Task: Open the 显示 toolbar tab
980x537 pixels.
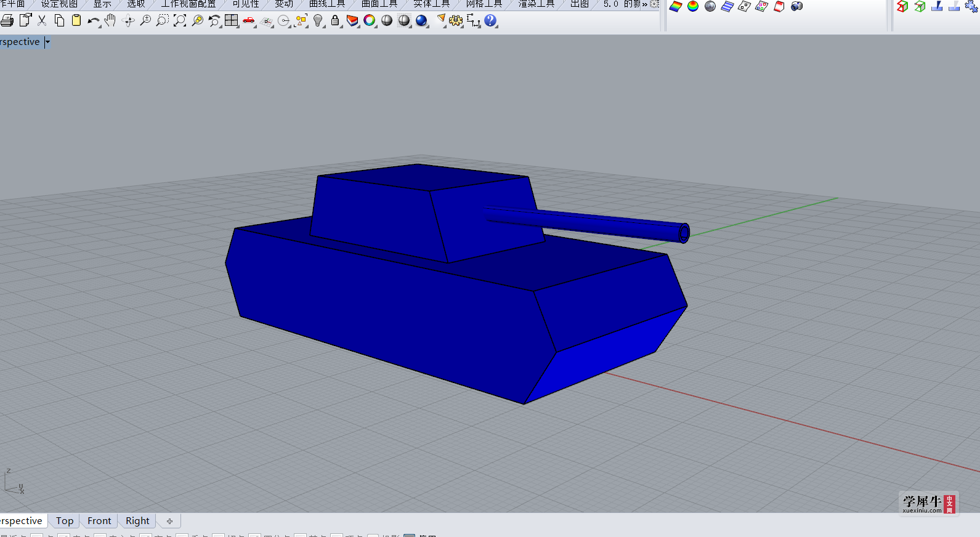Action: point(102,4)
